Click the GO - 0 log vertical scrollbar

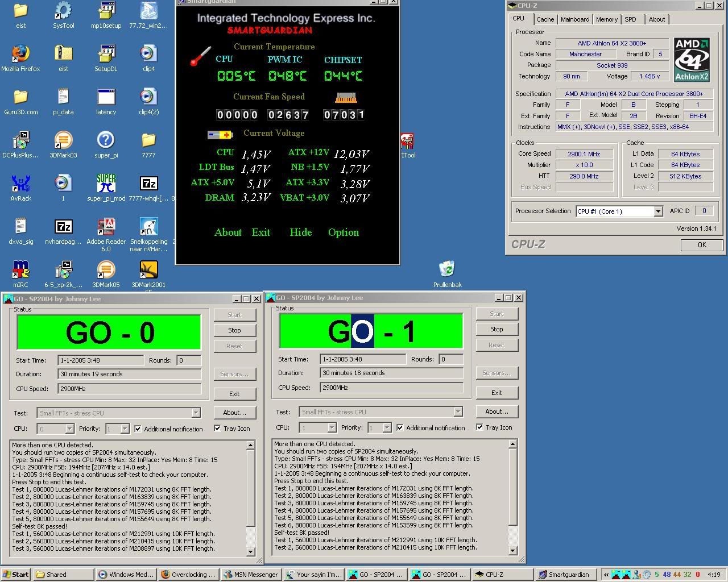(251, 498)
